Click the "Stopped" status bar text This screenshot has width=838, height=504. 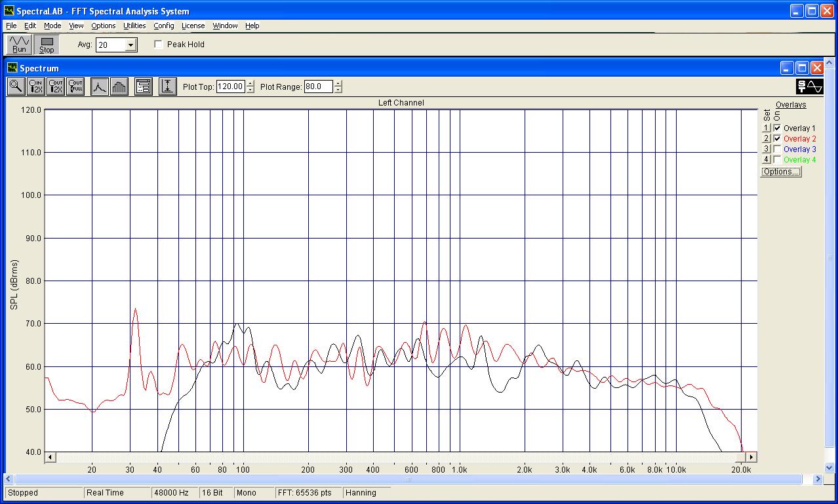tap(23, 493)
